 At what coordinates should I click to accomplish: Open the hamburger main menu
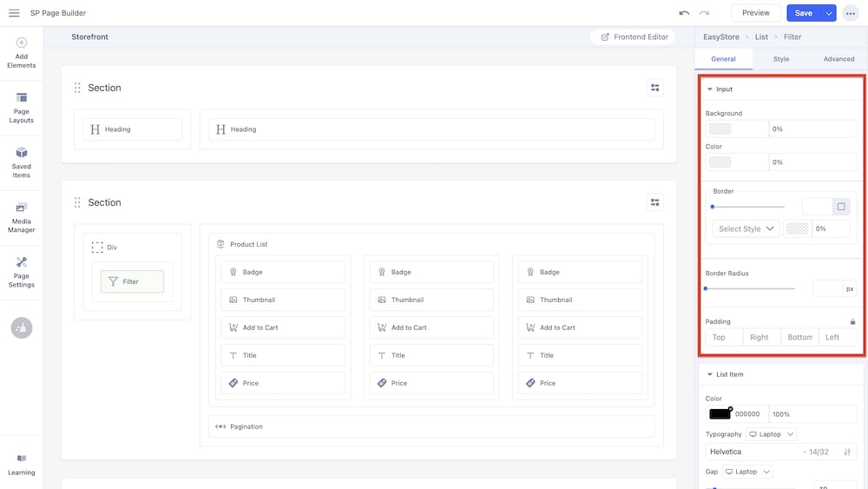(x=14, y=13)
